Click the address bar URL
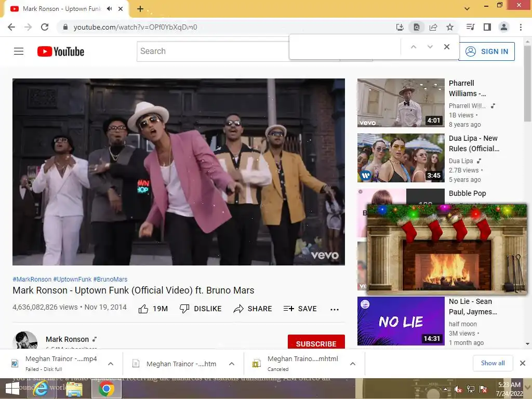Viewport: 532px width, 399px height. (136, 27)
